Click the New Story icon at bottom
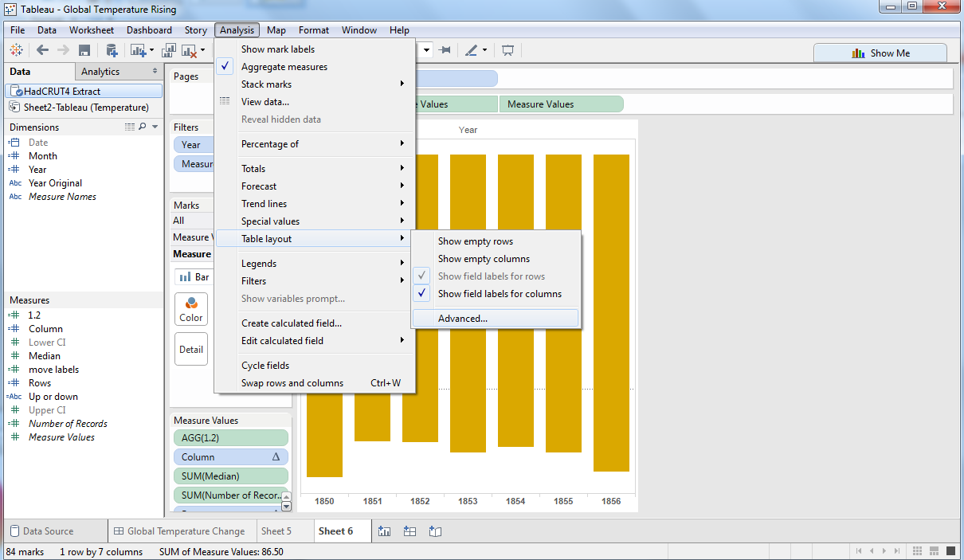The width and height of the screenshot is (964, 560). [435, 531]
